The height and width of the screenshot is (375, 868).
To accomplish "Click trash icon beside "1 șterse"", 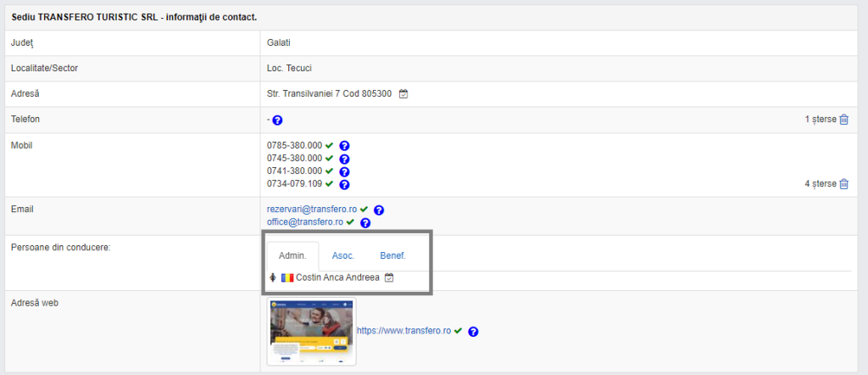I will point(843,120).
